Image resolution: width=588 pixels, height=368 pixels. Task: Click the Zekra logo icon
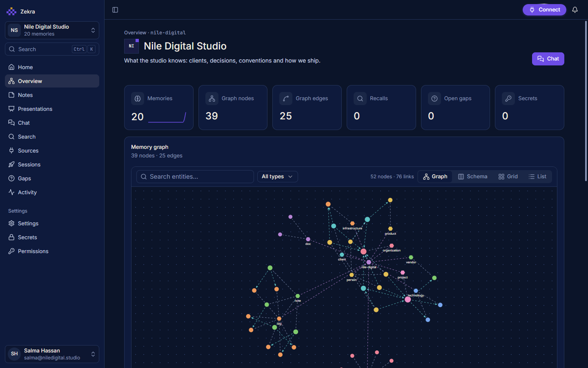tap(11, 11)
